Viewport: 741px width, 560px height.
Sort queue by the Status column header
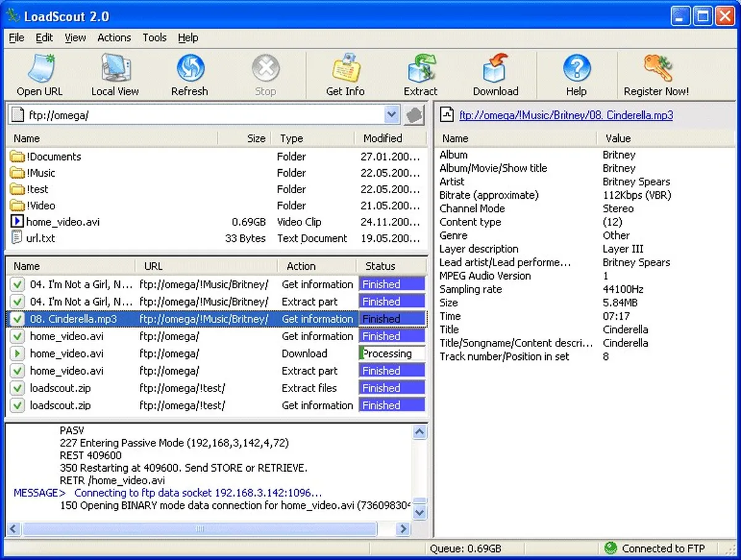click(380, 266)
